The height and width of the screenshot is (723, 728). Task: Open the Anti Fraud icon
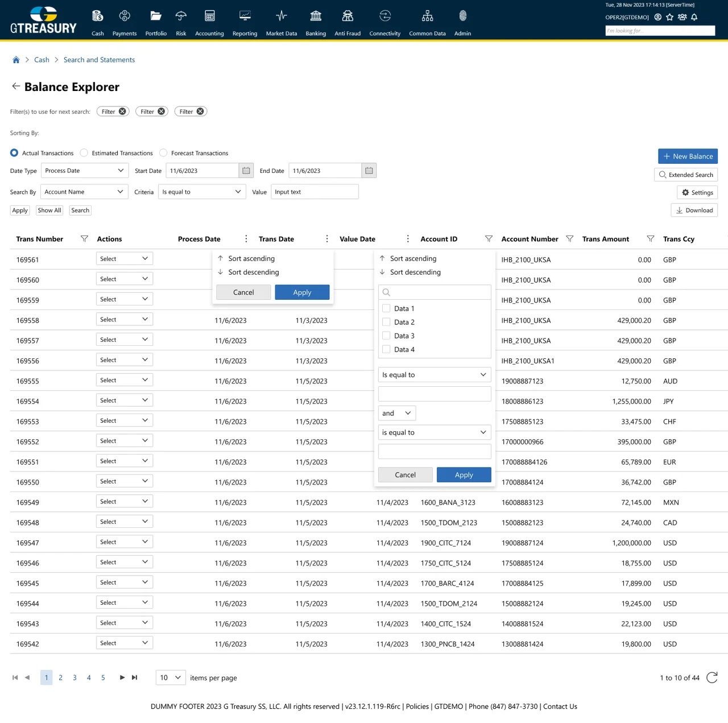pyautogui.click(x=348, y=16)
